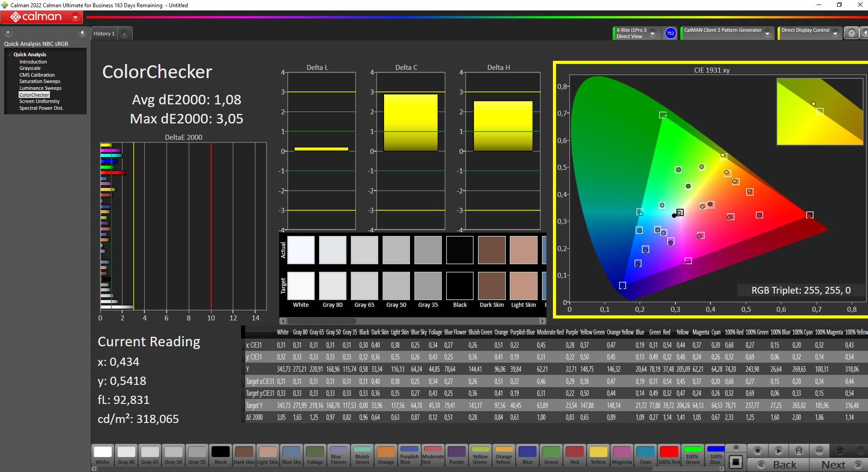Collapse the workflow sidebar with left arrow

[x=82, y=33]
